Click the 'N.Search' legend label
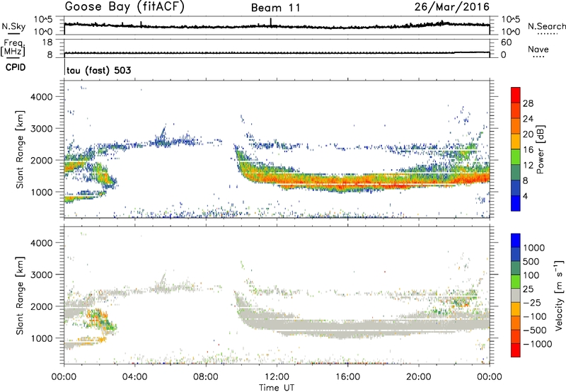The height and width of the screenshot is (392, 566). [x=546, y=26]
